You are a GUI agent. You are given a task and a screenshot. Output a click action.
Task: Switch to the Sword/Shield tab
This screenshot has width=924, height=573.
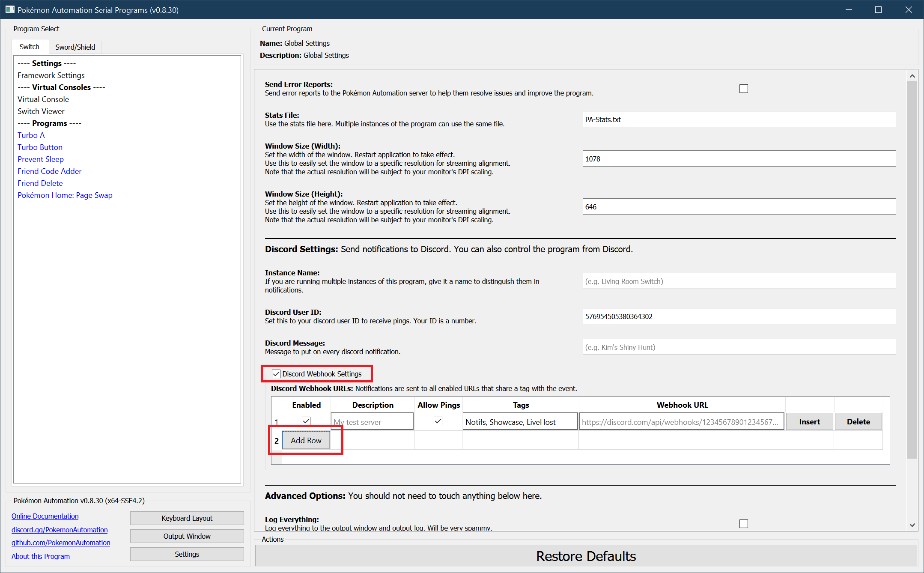pyautogui.click(x=75, y=47)
